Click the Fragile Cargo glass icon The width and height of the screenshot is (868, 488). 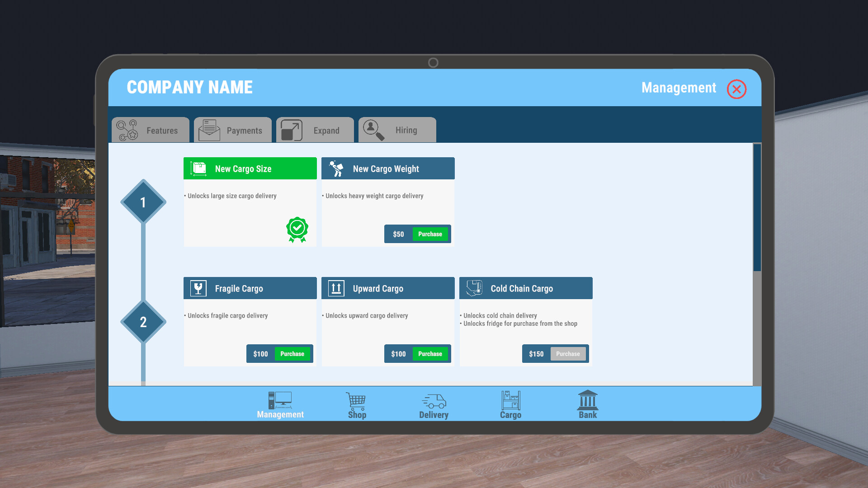(x=198, y=288)
